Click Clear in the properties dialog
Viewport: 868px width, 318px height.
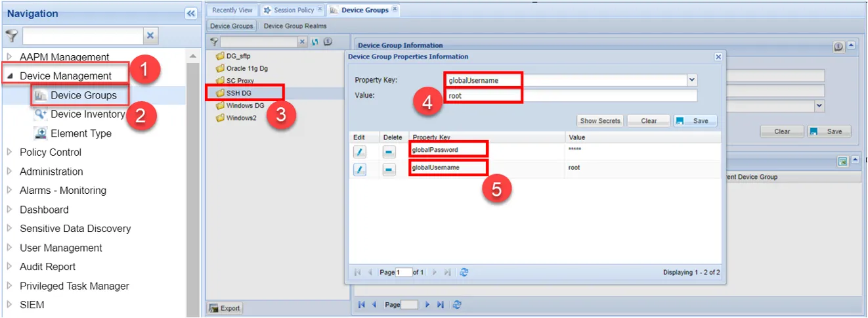649,121
